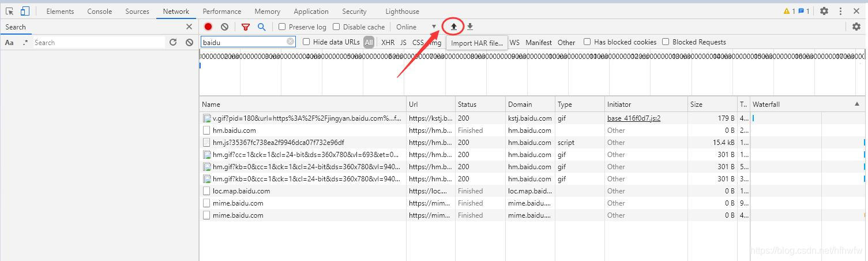Sort by the Size column header
The height and width of the screenshot is (261, 868).
[712, 105]
